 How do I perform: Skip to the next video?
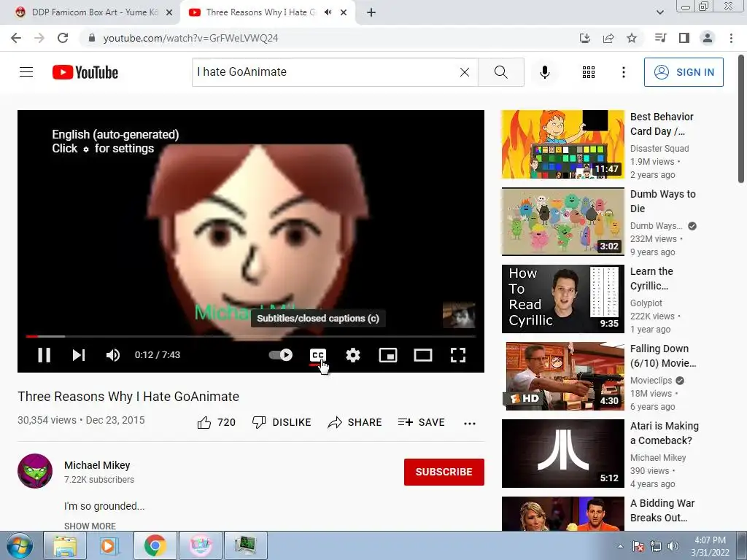click(79, 355)
